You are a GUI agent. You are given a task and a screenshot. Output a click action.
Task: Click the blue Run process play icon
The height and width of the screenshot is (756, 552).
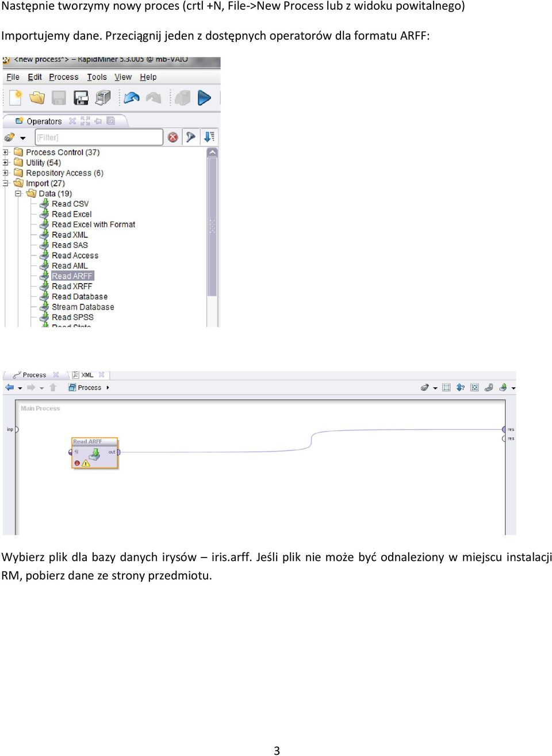[204, 98]
